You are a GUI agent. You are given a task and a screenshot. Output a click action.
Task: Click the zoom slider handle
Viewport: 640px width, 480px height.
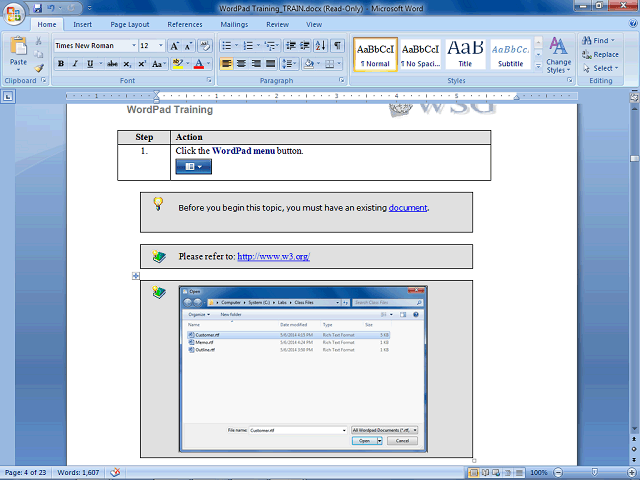(x=595, y=473)
